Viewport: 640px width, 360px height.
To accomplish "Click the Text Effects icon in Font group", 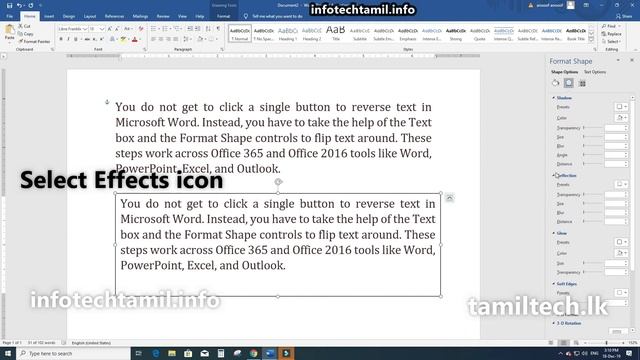I will [112, 39].
